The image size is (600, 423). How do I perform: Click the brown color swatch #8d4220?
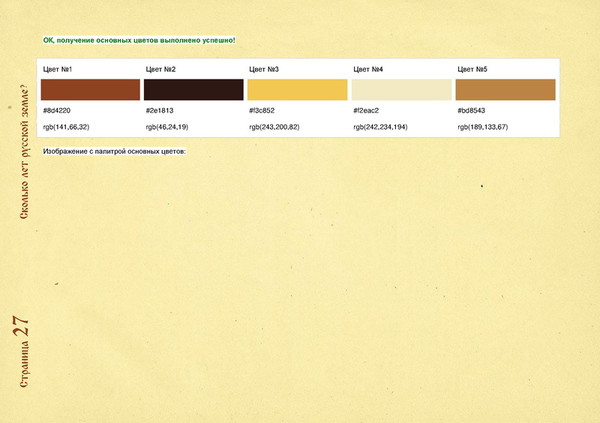click(90, 90)
